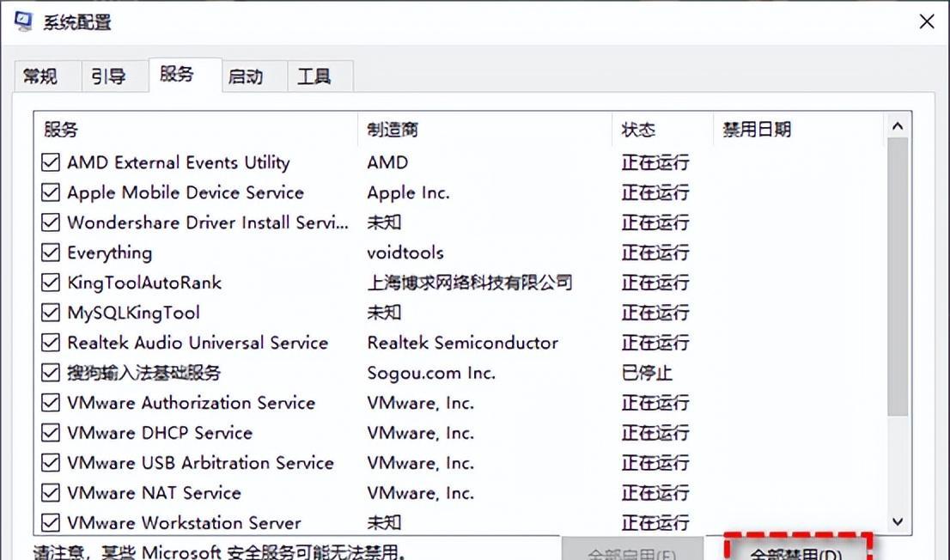Uncheck the MySQLKingTool checkbox
This screenshot has height=560, width=950.
point(51,313)
